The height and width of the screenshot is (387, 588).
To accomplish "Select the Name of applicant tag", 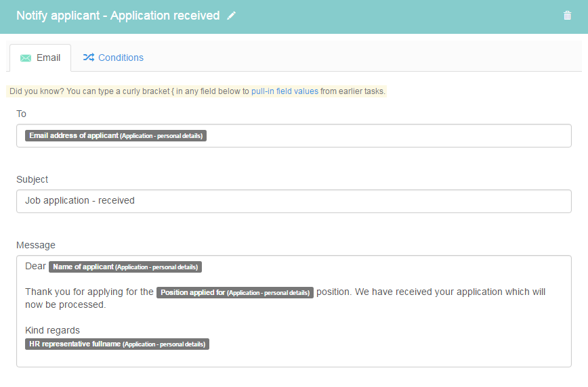I will [x=125, y=267].
